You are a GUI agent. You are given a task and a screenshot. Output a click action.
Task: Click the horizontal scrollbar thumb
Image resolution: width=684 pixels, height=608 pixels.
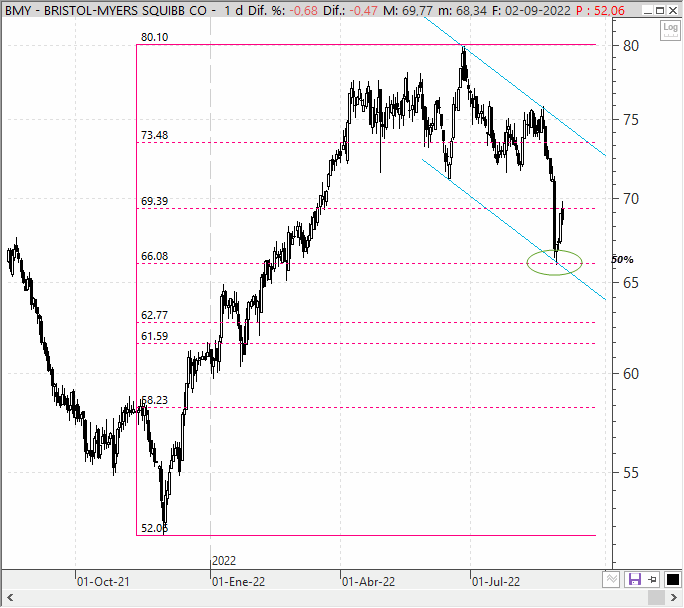(x=656, y=598)
